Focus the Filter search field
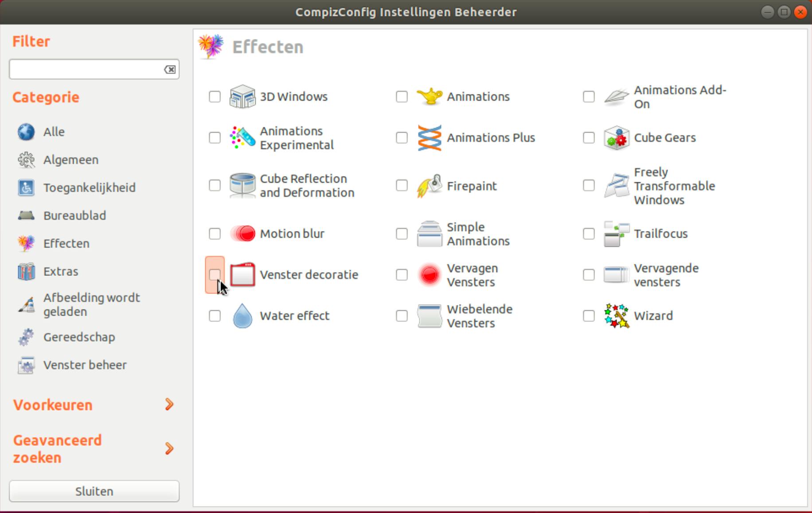 click(94, 70)
